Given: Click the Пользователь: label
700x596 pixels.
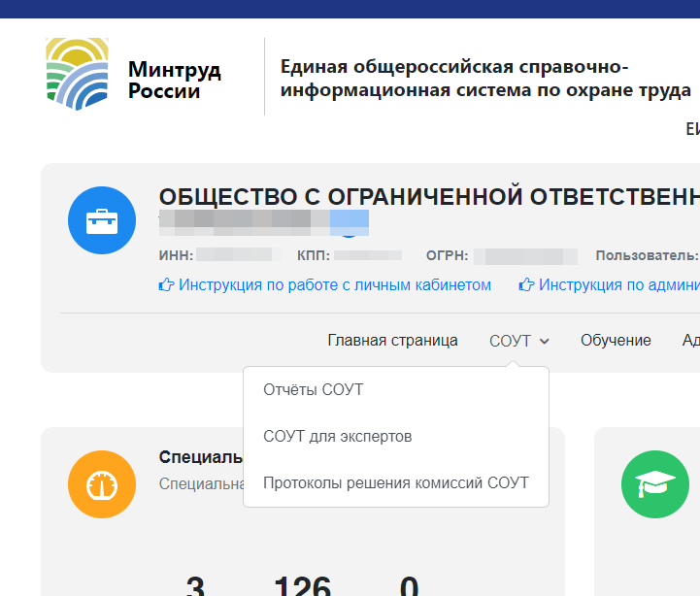Looking at the screenshot, I should 647,255.
